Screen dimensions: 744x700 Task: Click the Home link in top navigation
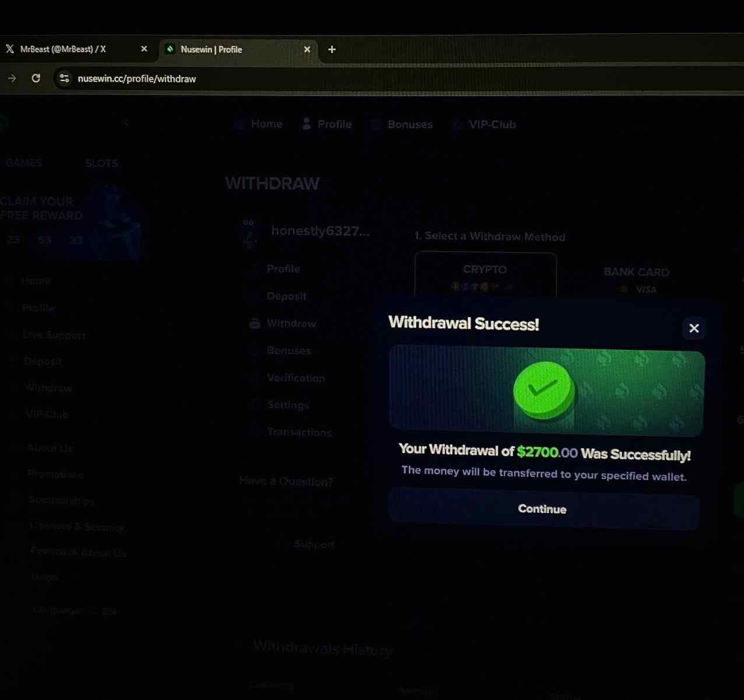click(x=259, y=124)
